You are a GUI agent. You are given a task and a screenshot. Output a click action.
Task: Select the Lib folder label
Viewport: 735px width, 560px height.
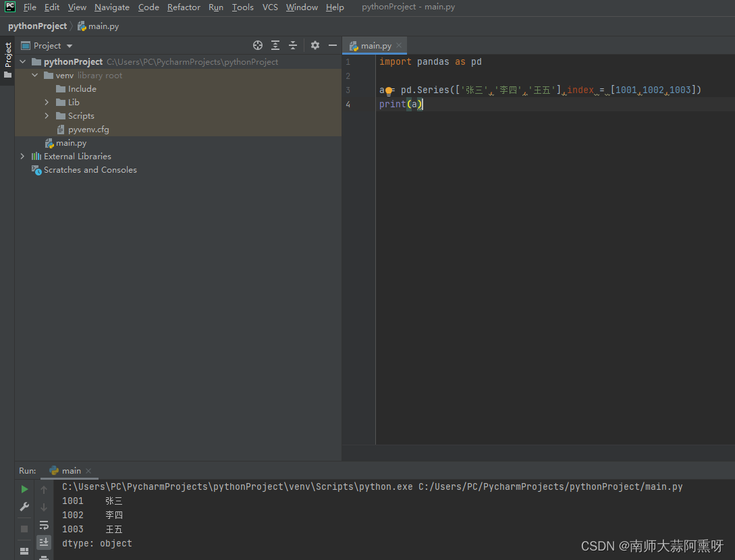[x=74, y=102]
